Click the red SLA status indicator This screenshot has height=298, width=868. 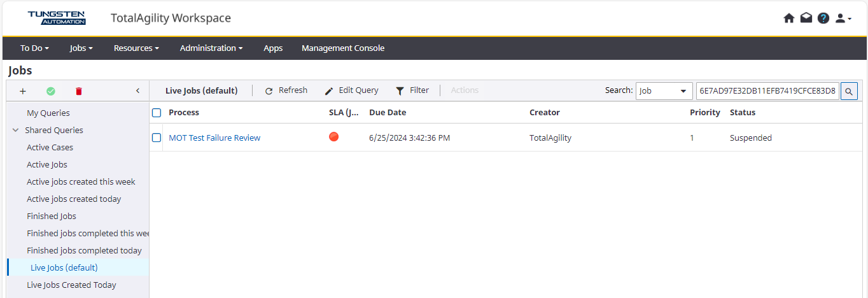(333, 137)
